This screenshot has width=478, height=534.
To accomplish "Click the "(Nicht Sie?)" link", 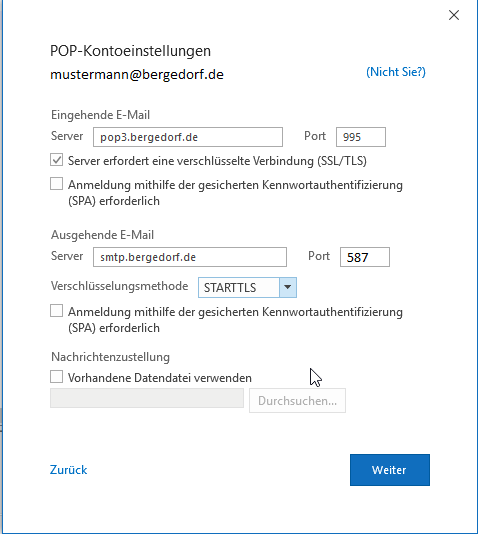I will point(396,72).
